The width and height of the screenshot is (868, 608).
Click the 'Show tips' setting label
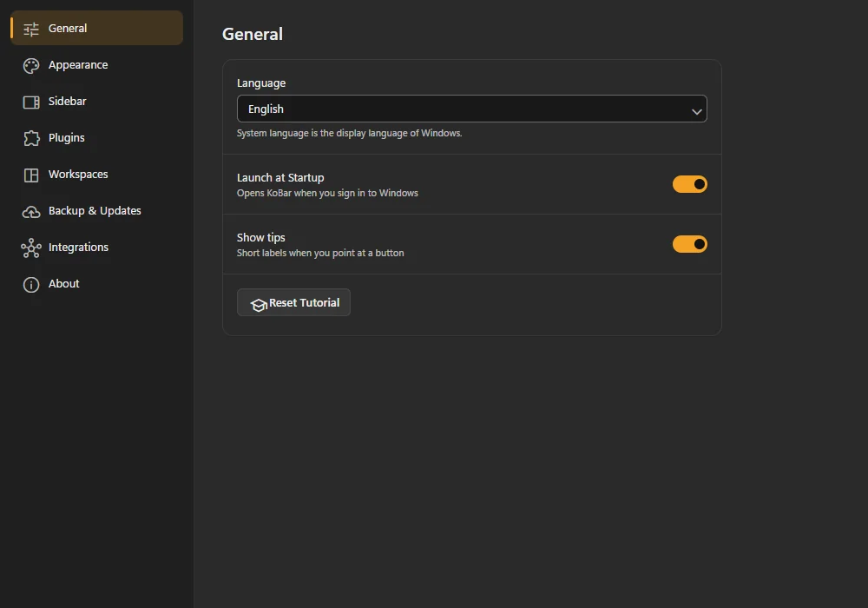point(260,237)
